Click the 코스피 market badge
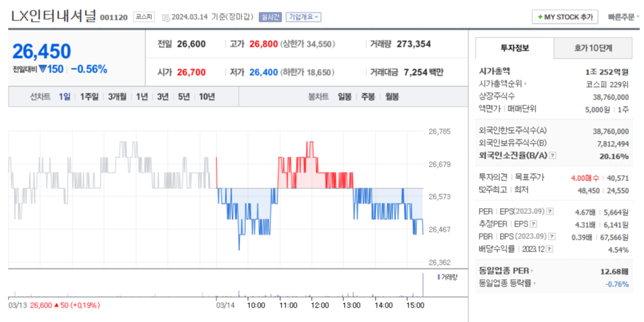The height and width of the screenshot is (322, 644). tap(143, 17)
